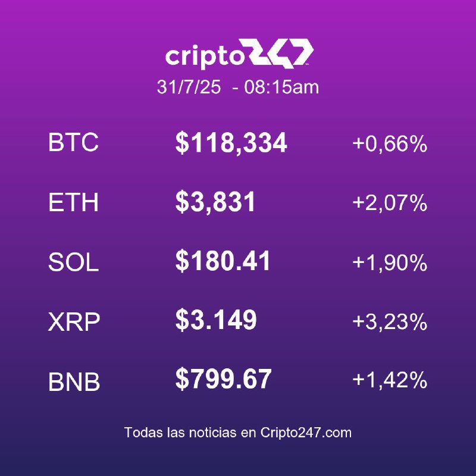
Task: Select the BNB ticker label
Action: point(74,381)
